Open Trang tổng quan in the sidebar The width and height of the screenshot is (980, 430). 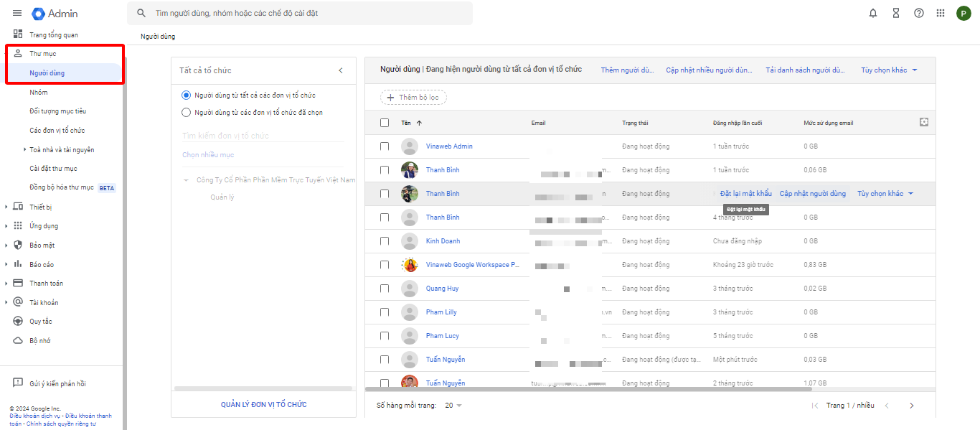pyautogui.click(x=53, y=34)
